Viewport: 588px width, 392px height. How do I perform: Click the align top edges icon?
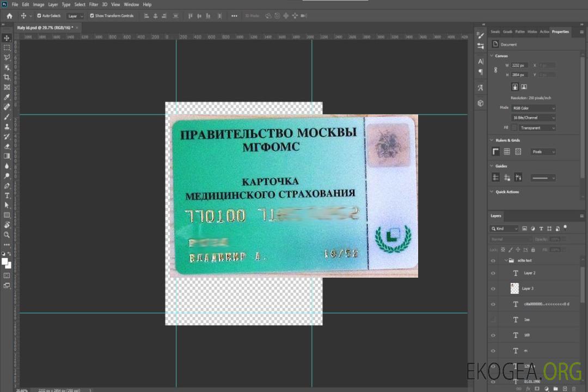(x=190, y=16)
